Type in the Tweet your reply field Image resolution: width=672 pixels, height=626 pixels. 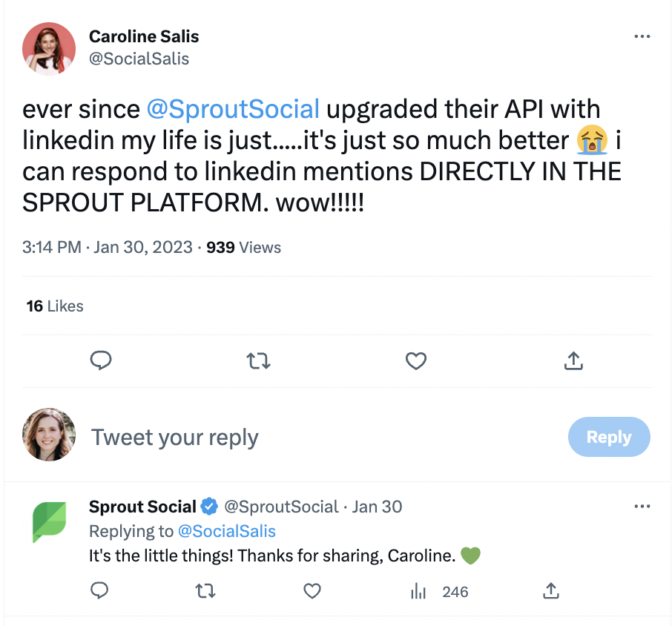click(x=297, y=437)
